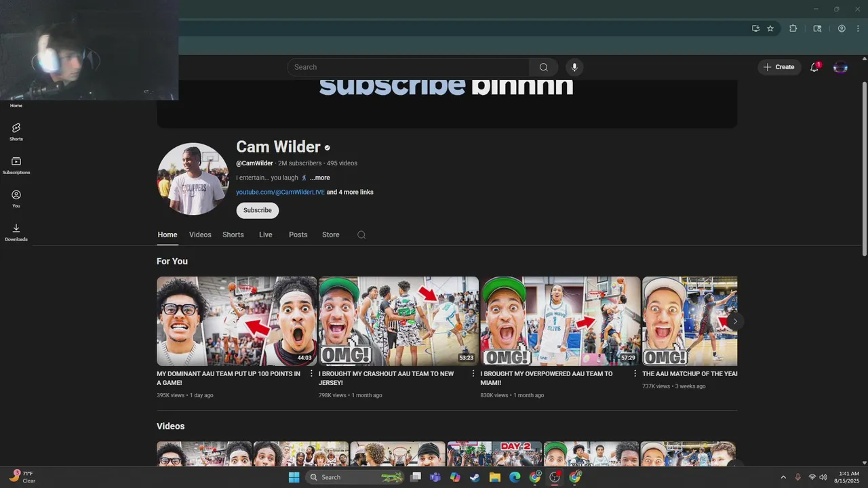Click Cam Wilder's channel profile picture
The width and height of the screenshot is (868, 488).
click(x=193, y=179)
